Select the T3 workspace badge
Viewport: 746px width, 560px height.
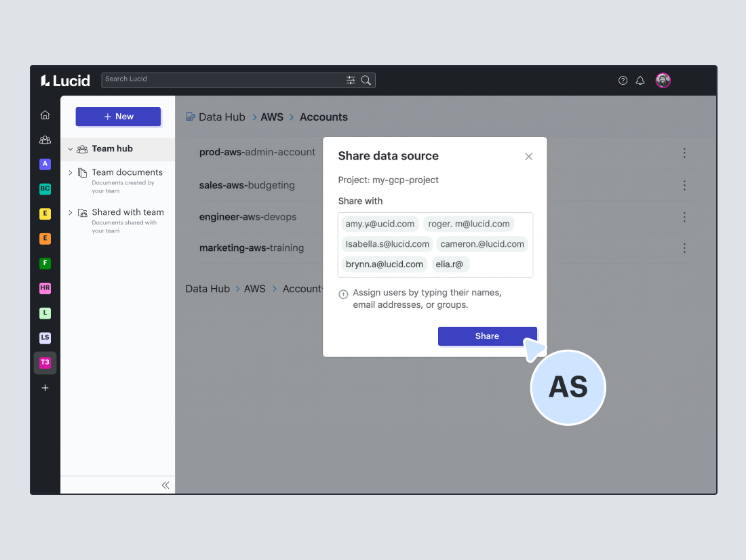pos(45,363)
